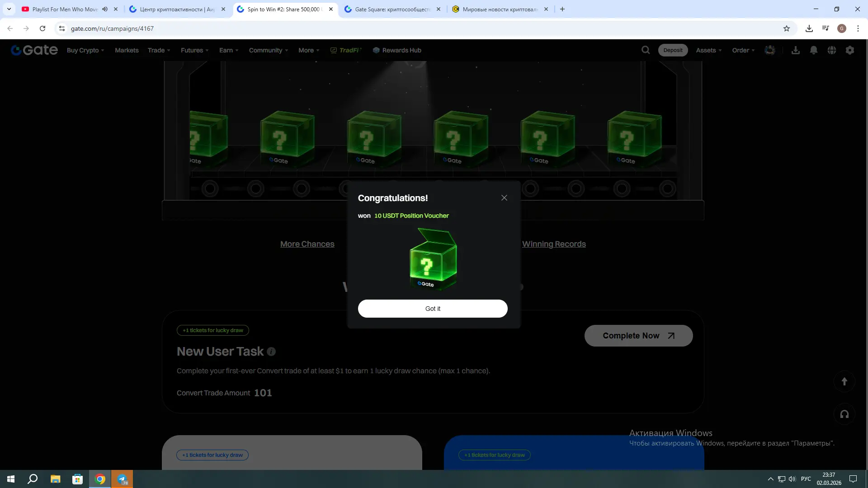Click the scroll-to-top arrow button
868x488 pixels.
pyautogui.click(x=844, y=381)
